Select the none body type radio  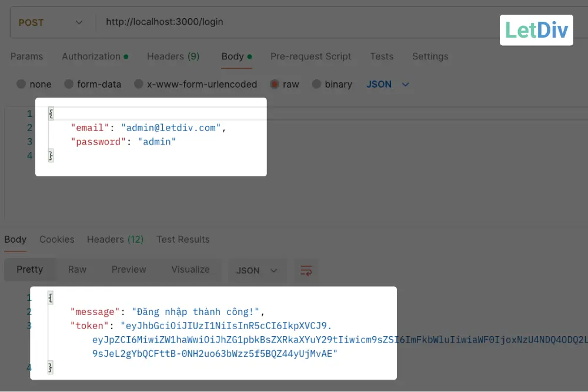22,84
